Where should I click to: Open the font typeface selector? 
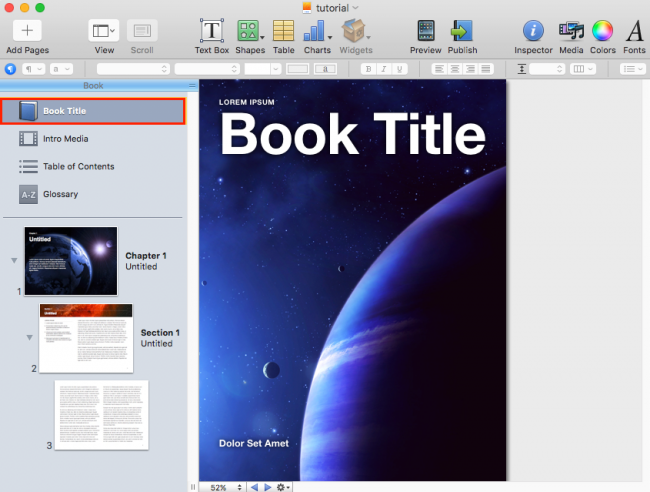pyautogui.click(x=207, y=69)
